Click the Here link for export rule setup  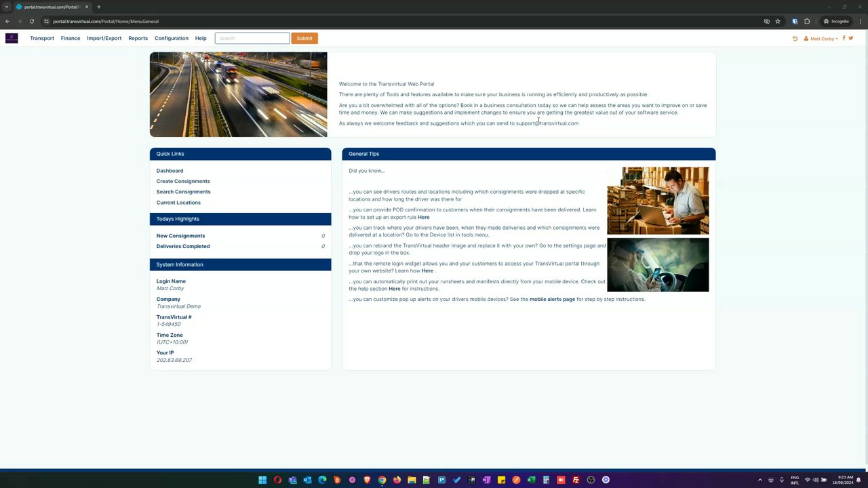(424, 218)
